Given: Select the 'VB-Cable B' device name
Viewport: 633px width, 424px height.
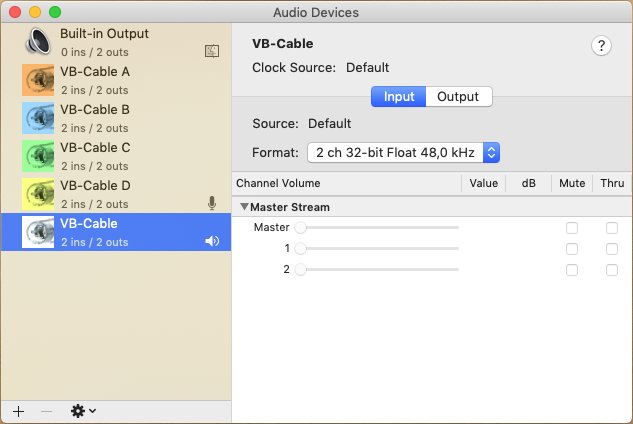Looking at the screenshot, I should pos(95,109).
